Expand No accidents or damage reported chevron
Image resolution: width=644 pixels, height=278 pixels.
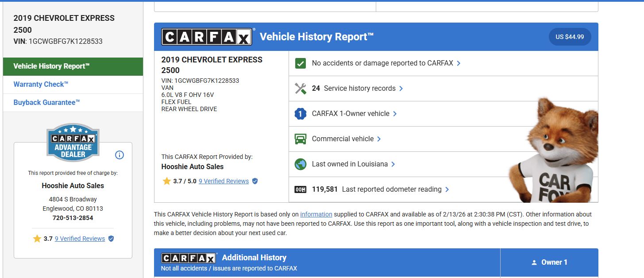(x=459, y=63)
